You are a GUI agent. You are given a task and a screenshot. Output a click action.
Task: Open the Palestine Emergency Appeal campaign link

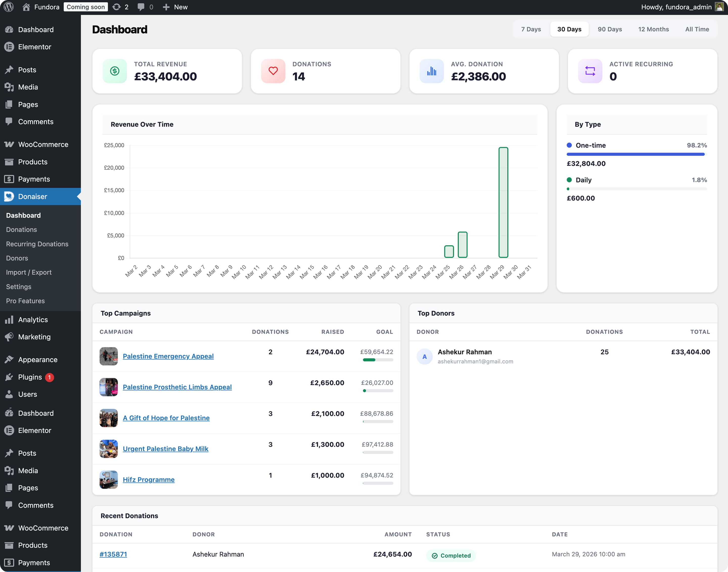click(168, 356)
